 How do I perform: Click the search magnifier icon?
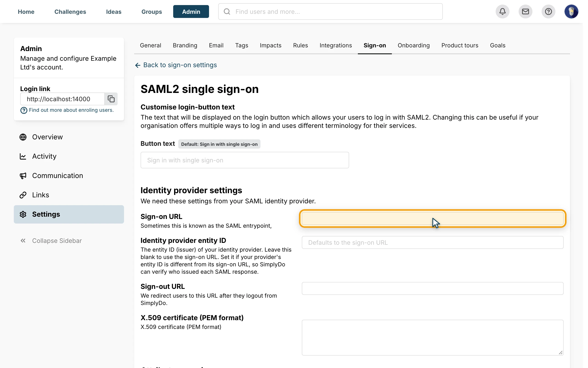pos(227,11)
